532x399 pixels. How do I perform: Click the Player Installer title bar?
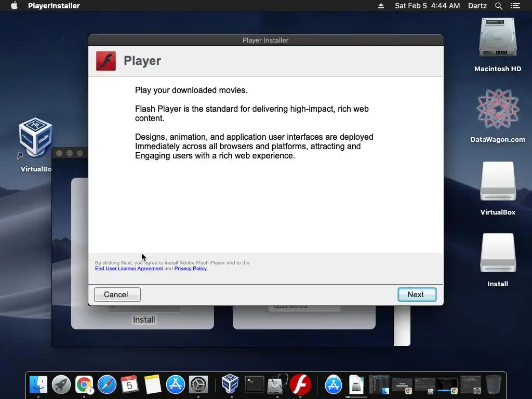pyautogui.click(x=265, y=40)
